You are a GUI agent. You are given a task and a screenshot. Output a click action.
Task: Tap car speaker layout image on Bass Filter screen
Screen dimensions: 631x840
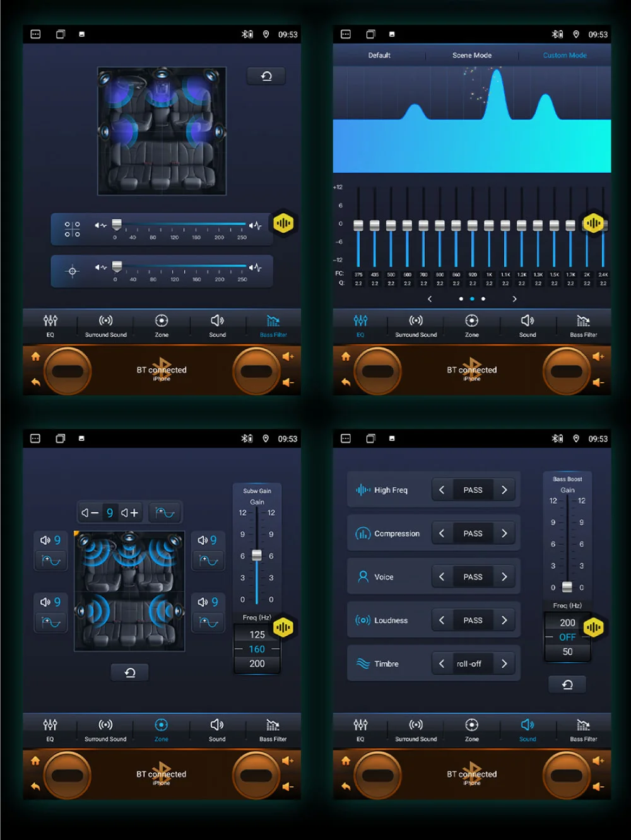[x=162, y=131]
